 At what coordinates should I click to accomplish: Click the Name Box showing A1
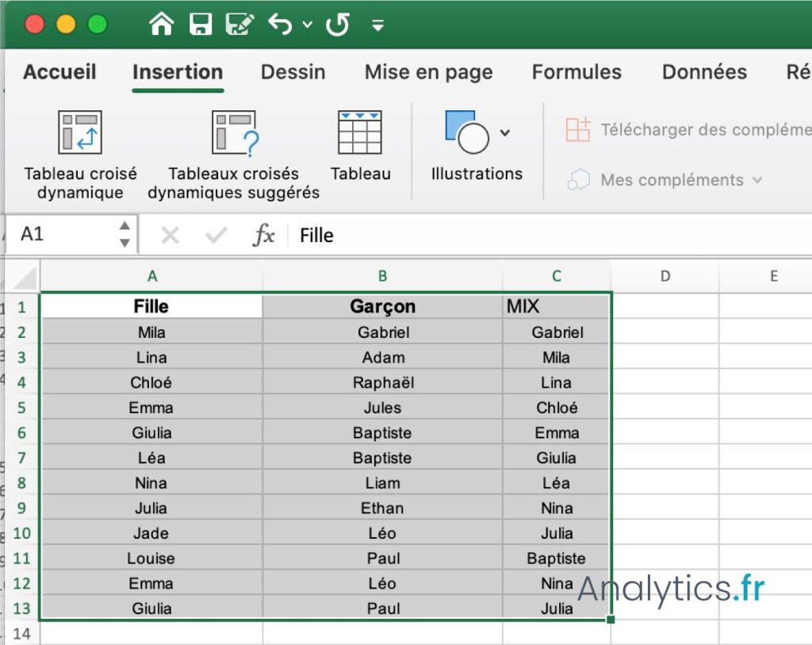62,234
